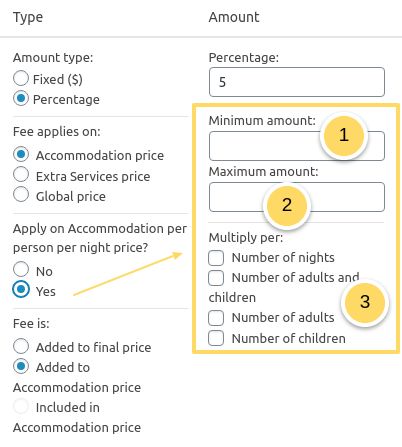Select Yes for per person per night
Viewport: 402px width, 447px height.
[x=21, y=289]
